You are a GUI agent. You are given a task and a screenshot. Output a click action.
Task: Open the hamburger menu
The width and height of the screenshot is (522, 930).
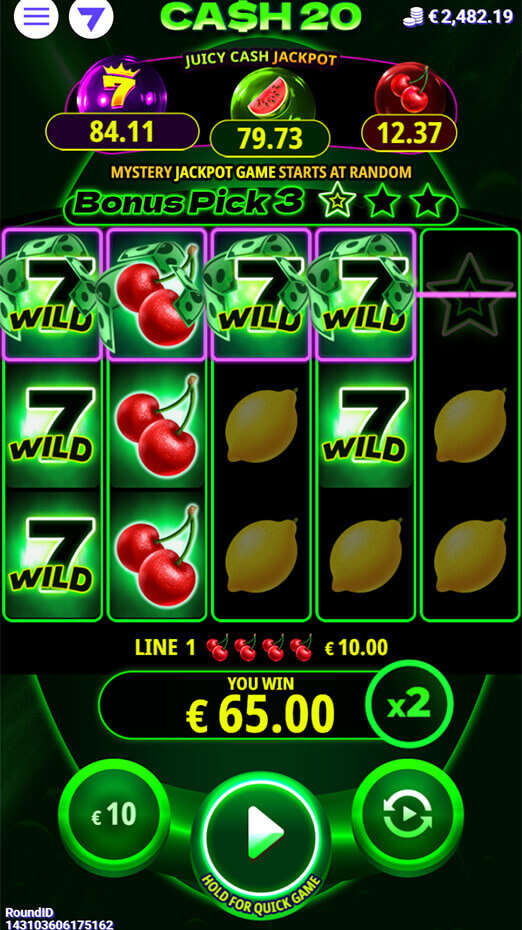pos(36,17)
